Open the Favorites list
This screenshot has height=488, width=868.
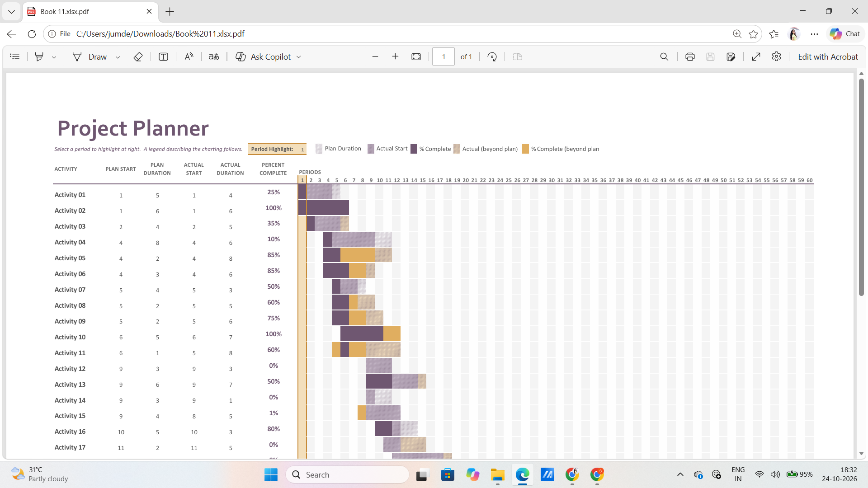(x=774, y=34)
